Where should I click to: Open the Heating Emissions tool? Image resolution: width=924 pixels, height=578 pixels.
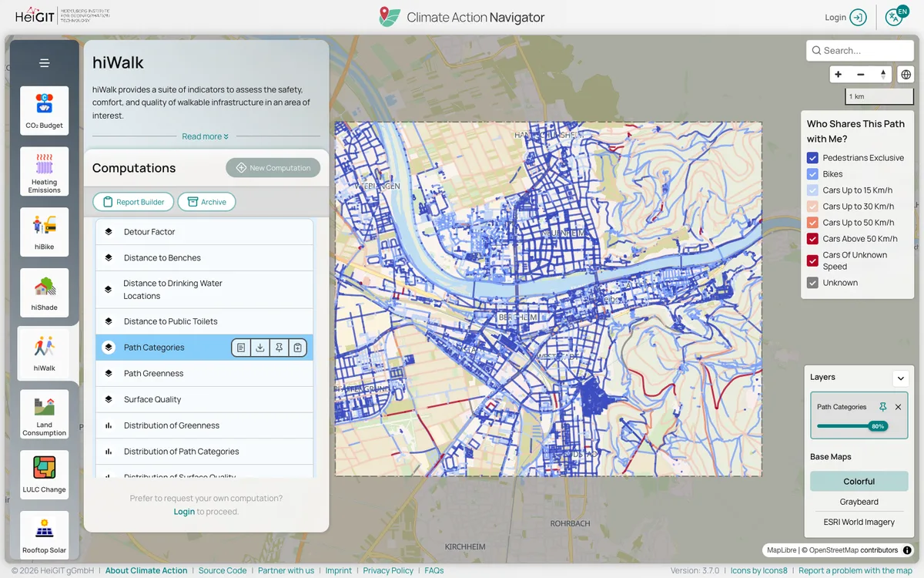click(x=45, y=172)
